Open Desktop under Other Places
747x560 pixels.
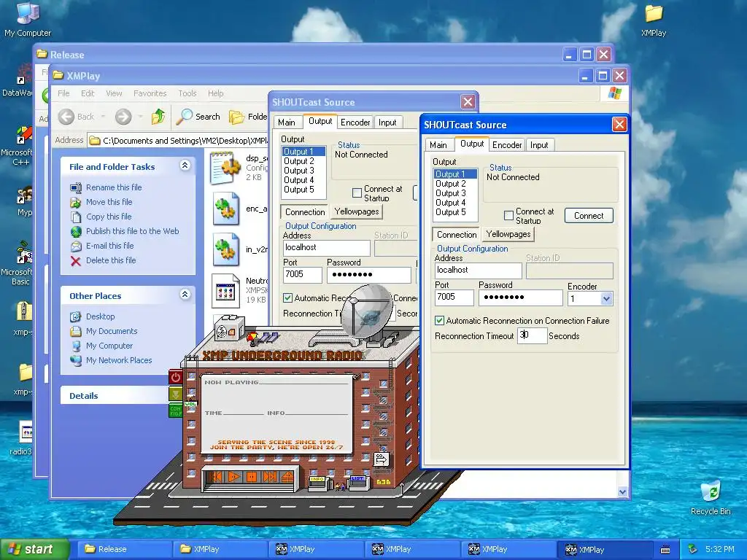(x=100, y=316)
